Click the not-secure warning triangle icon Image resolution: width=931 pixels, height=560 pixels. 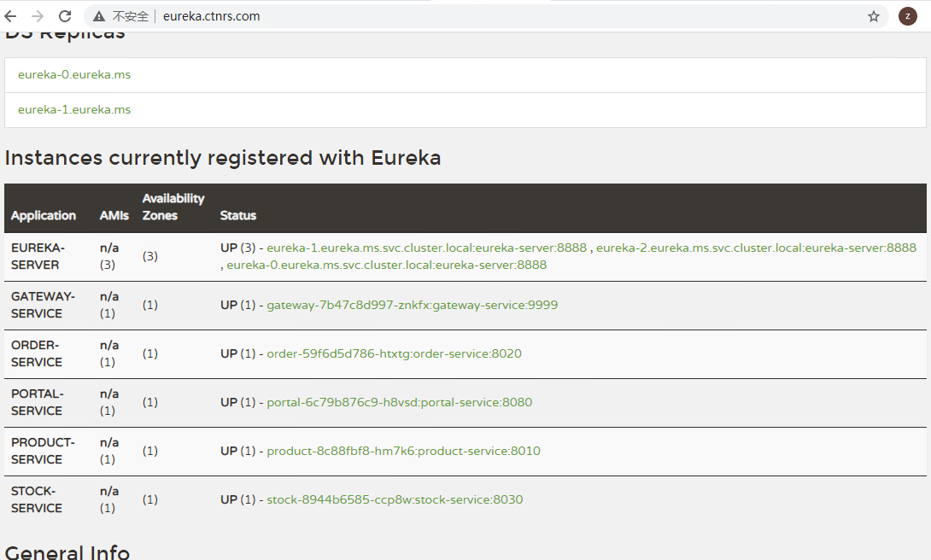99,16
